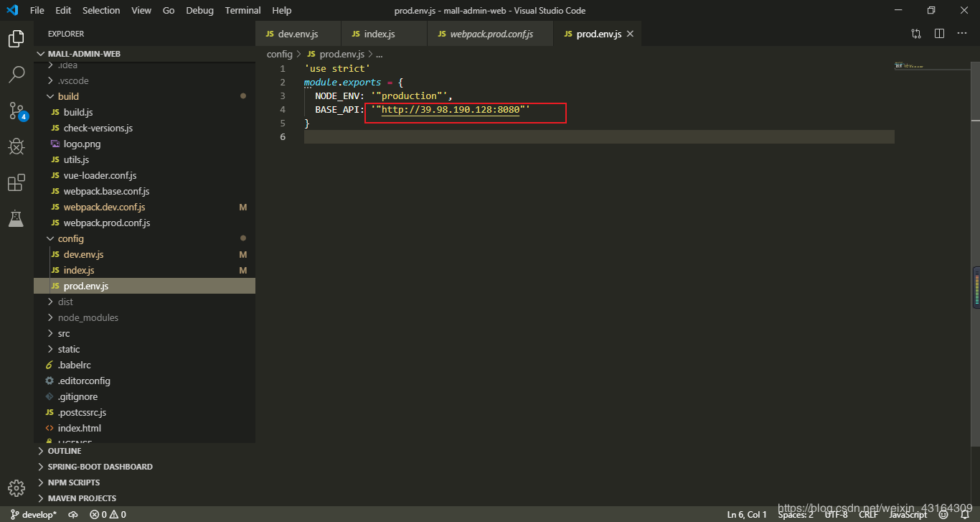The image size is (980, 522).
Task: Open the Terminal menu
Action: [242, 10]
